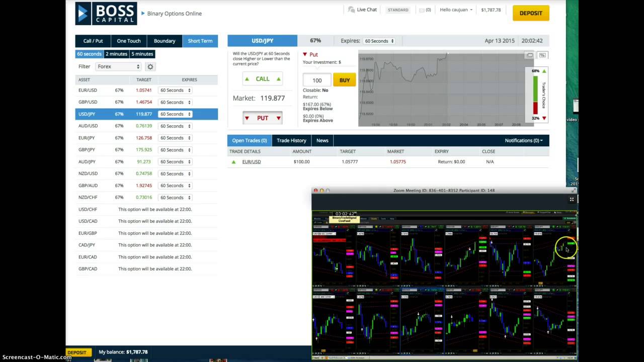Toggle the percent view chart icon
Viewport: 644px width, 362px height.
(542, 55)
